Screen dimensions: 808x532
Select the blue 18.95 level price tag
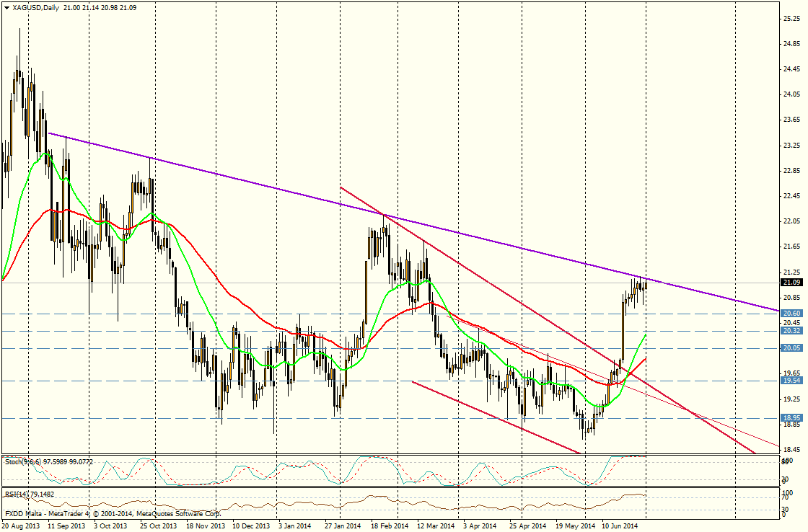coord(791,418)
